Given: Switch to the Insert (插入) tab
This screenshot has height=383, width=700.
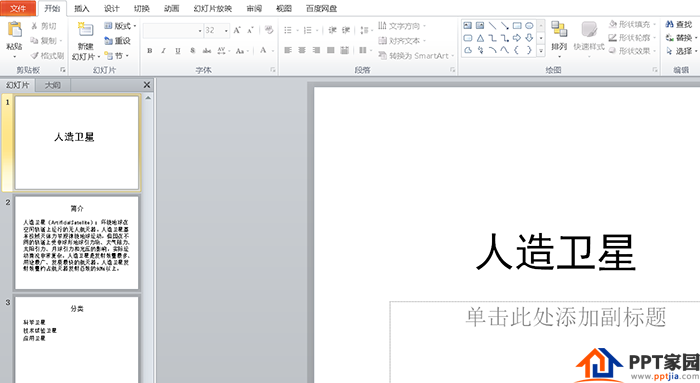Looking at the screenshot, I should pyautogui.click(x=82, y=8).
